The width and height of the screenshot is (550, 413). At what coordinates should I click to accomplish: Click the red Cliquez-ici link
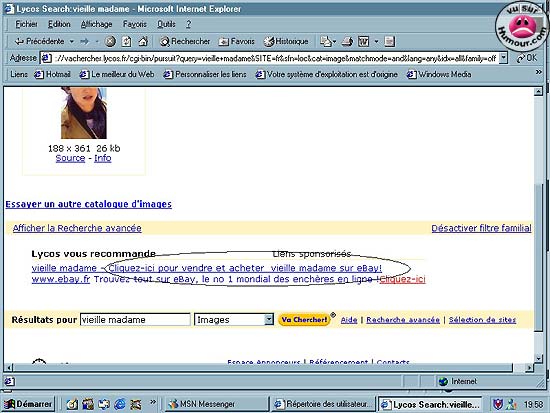(x=402, y=279)
